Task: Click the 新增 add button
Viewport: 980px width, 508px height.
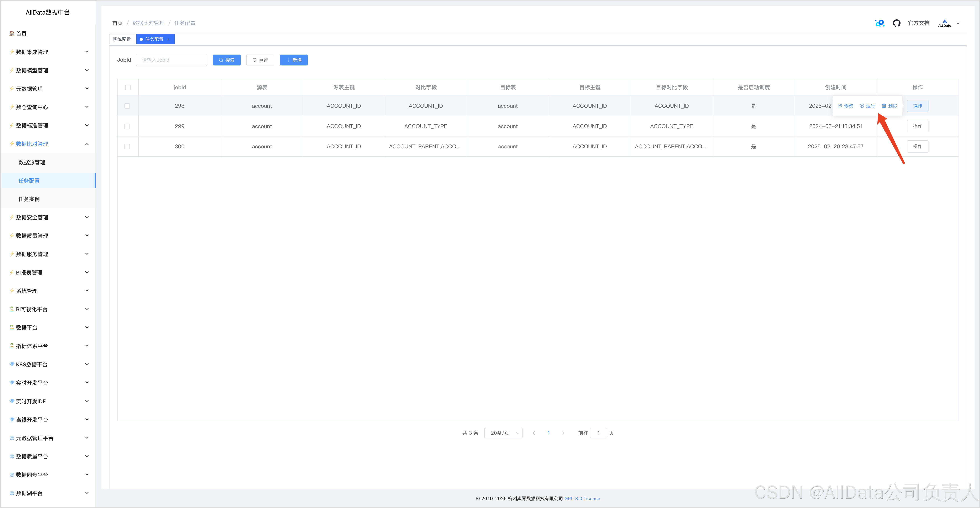Action: [293, 60]
